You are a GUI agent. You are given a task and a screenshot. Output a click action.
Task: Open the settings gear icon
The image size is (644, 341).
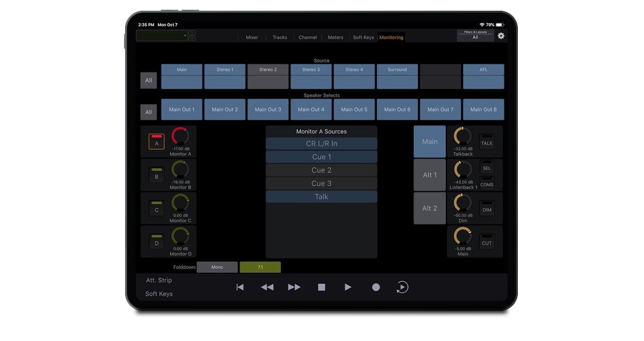click(501, 36)
